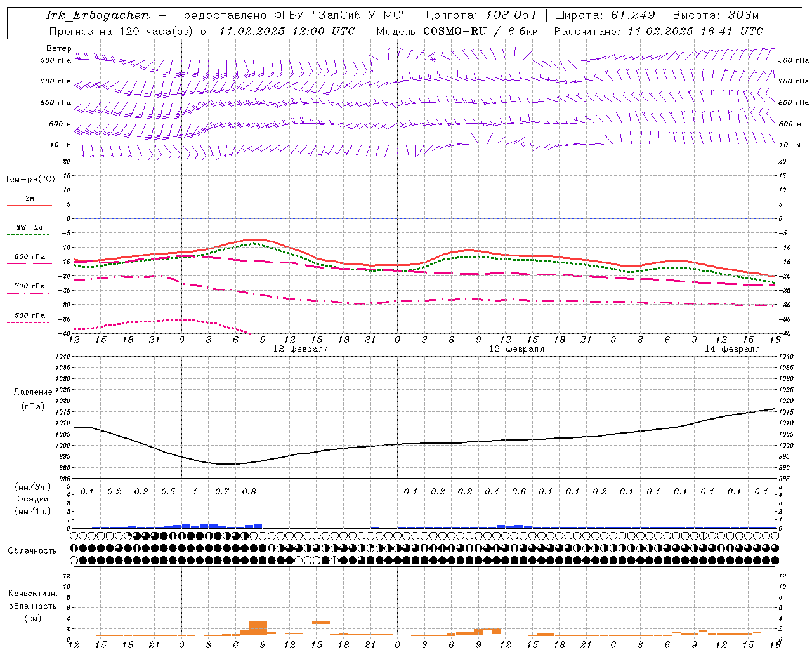812x650 pixels.
Task: Click the '1040' value on left pressure axis
Action: point(63,357)
